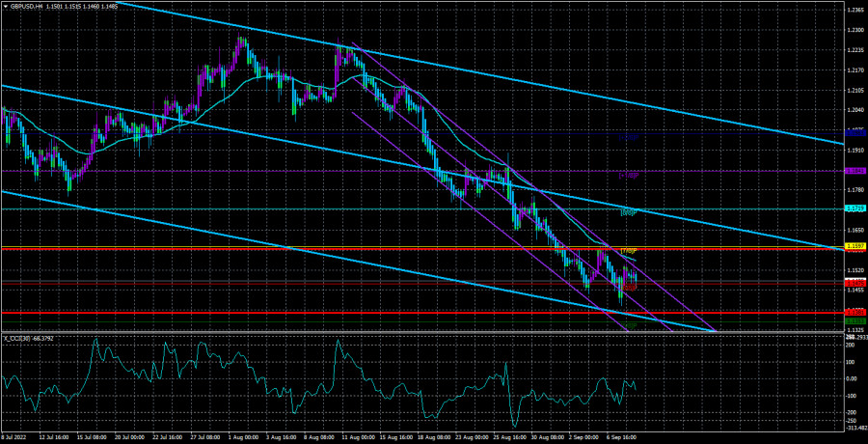Screen dimensions: 868x444
Task: Click the purple [+1/8]P level label
Action: click(628, 176)
